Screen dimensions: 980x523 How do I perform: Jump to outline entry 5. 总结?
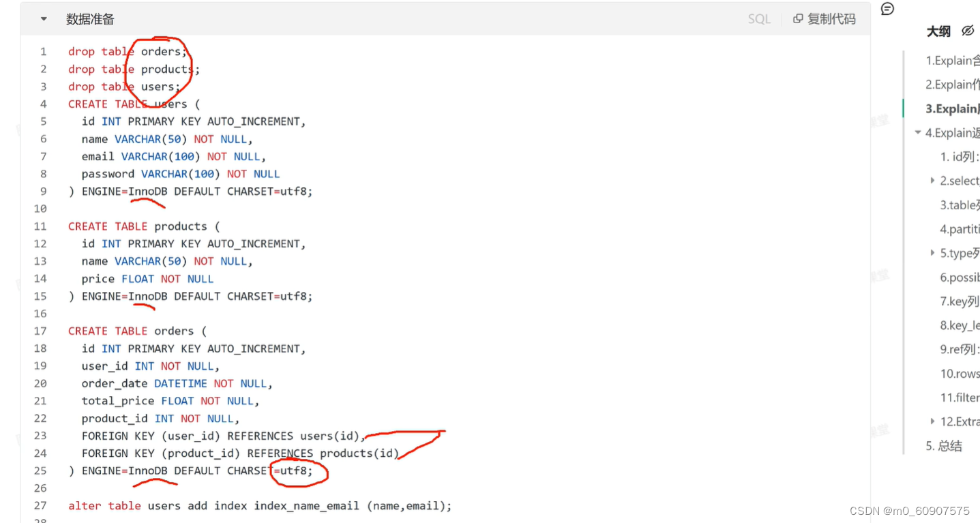click(x=944, y=446)
